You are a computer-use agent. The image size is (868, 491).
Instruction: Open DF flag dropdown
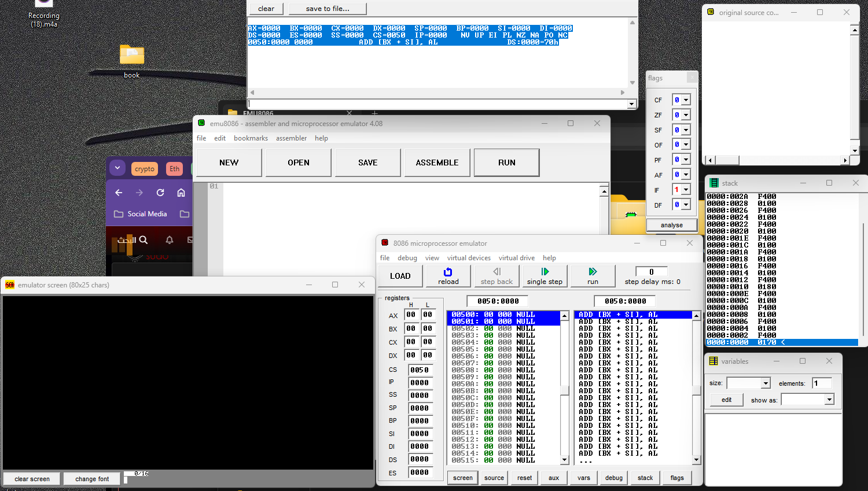pyautogui.click(x=686, y=205)
